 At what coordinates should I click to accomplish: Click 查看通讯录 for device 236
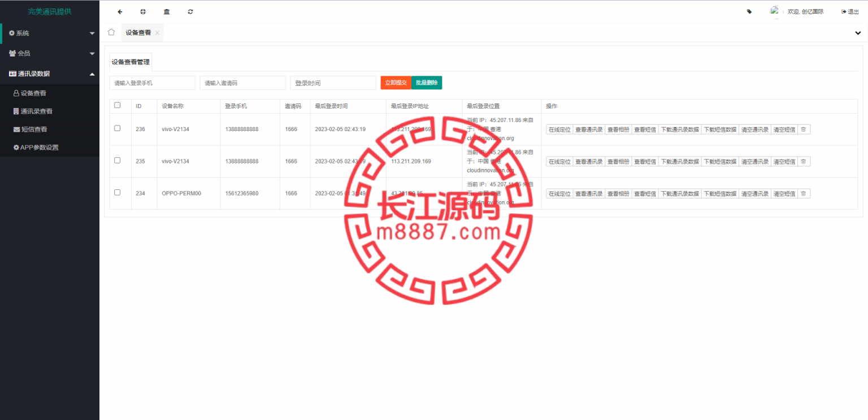pos(589,129)
